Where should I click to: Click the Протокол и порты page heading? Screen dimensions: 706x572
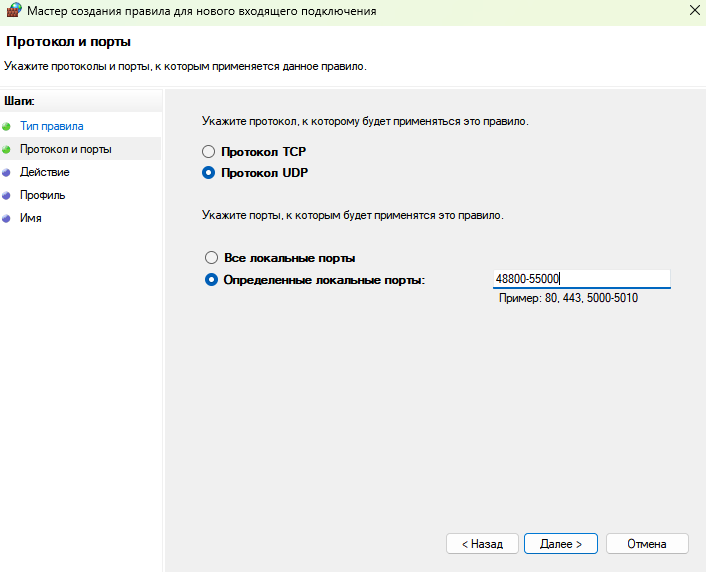pyautogui.click(x=68, y=41)
